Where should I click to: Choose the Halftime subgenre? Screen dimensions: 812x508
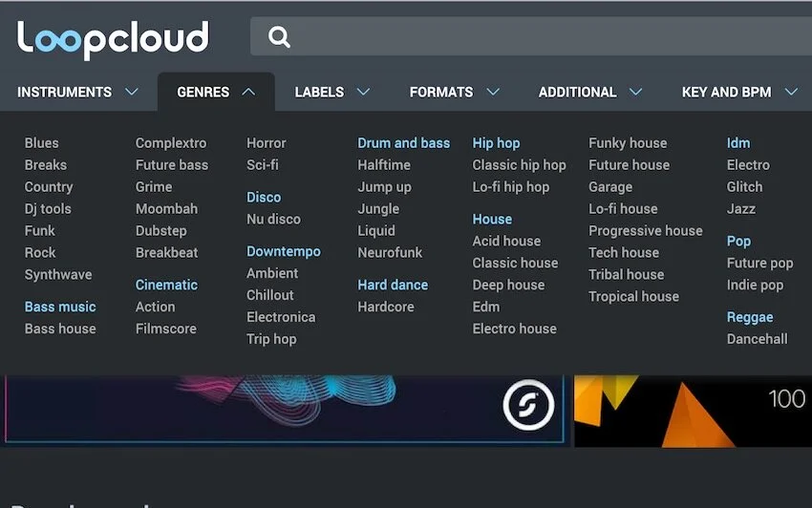pyautogui.click(x=384, y=164)
